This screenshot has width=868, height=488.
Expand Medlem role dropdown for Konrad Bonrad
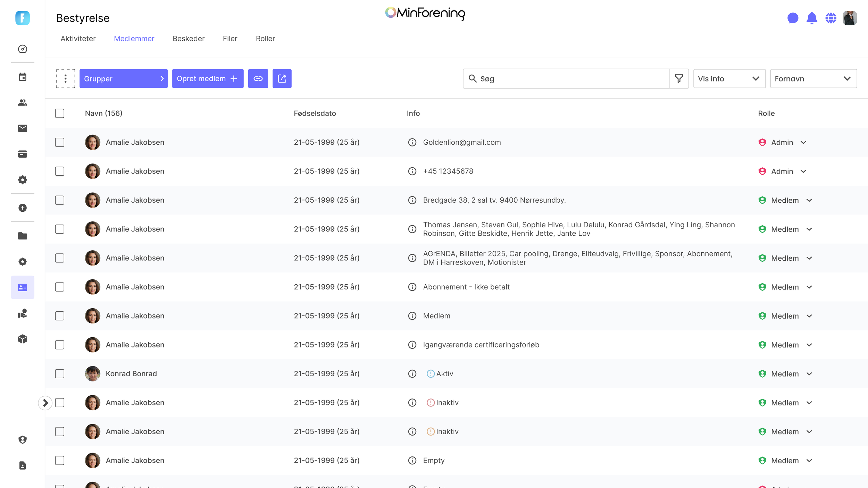pyautogui.click(x=809, y=374)
